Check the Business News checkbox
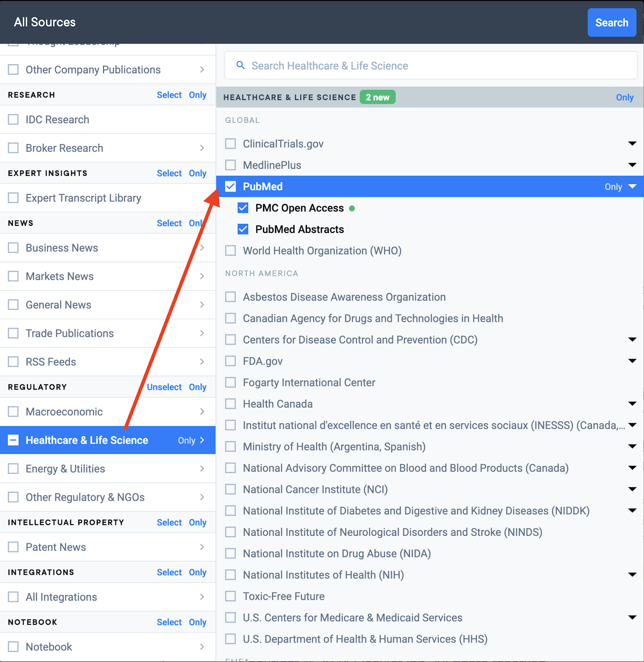The height and width of the screenshot is (662, 644). coord(13,247)
